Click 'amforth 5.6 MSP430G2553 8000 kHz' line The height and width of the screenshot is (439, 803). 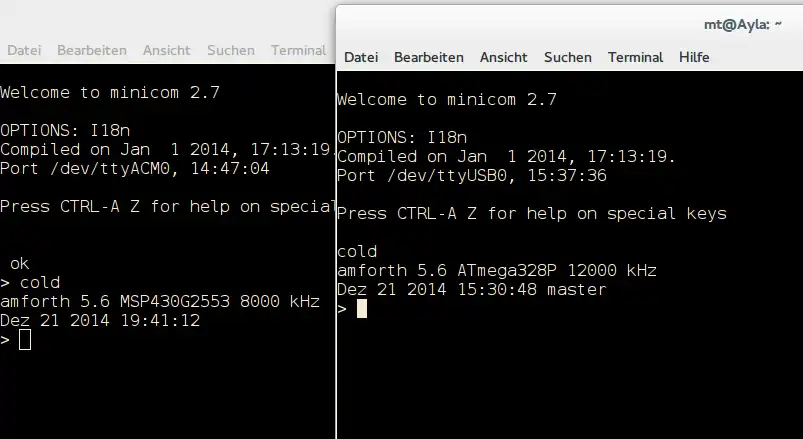pos(160,301)
